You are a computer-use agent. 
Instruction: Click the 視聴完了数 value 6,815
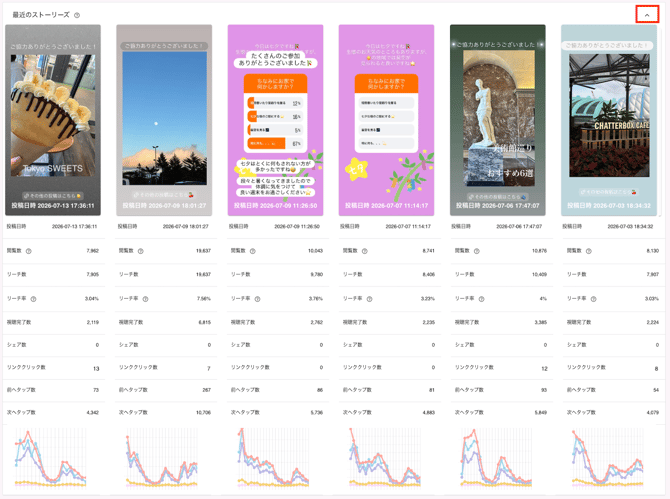coord(205,323)
